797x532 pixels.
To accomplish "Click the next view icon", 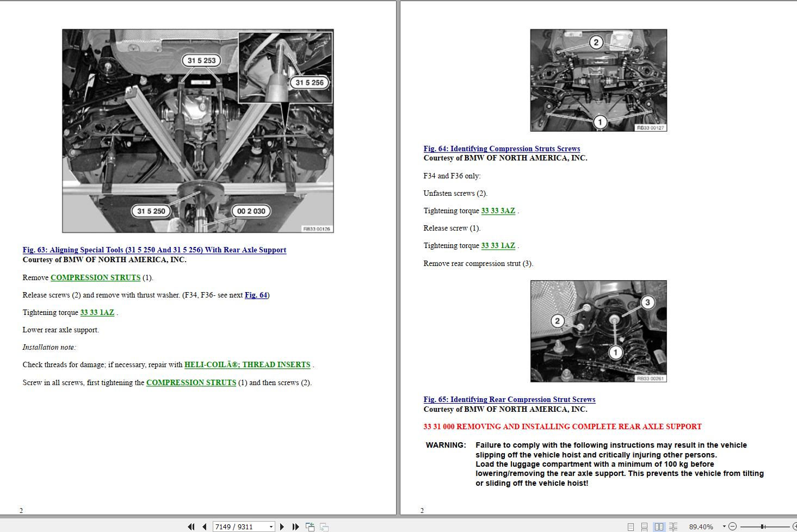I will coord(324,527).
